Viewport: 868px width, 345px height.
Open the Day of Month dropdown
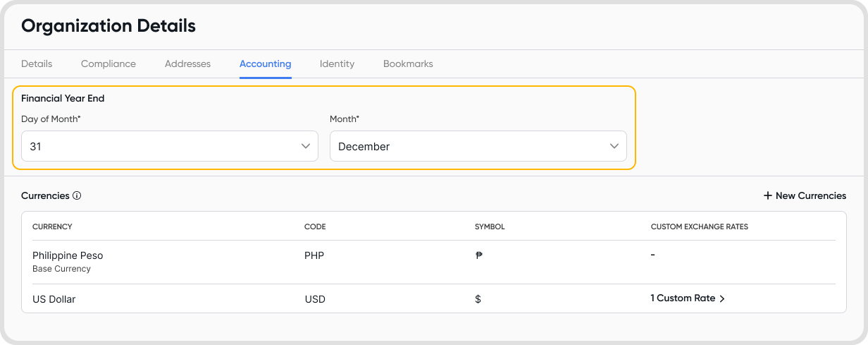[x=169, y=146]
